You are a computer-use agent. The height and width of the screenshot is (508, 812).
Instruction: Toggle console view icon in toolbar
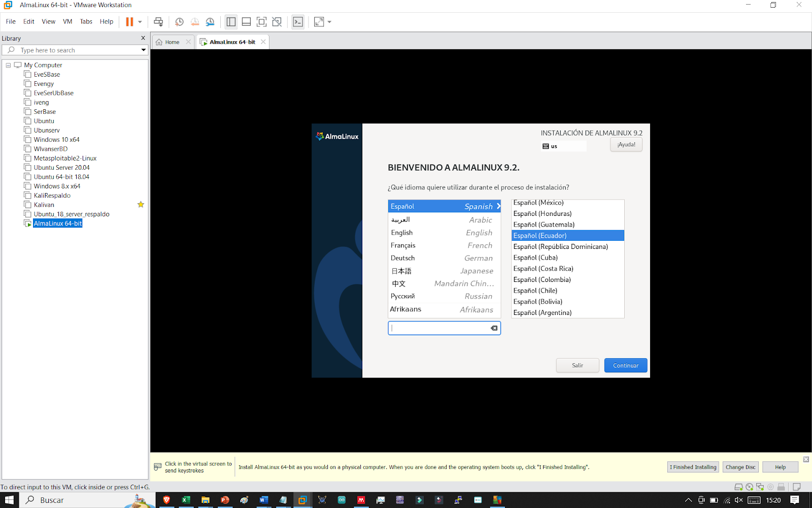pyautogui.click(x=298, y=22)
